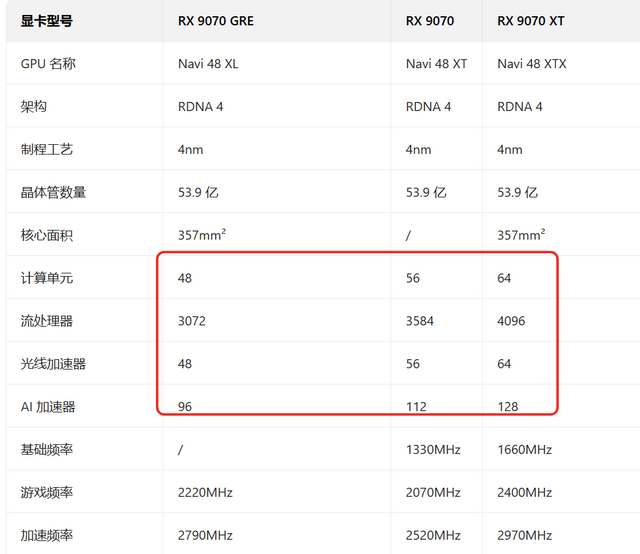Click the 加速频率 row label
This screenshot has width=640, height=554.
pyautogui.click(x=47, y=535)
